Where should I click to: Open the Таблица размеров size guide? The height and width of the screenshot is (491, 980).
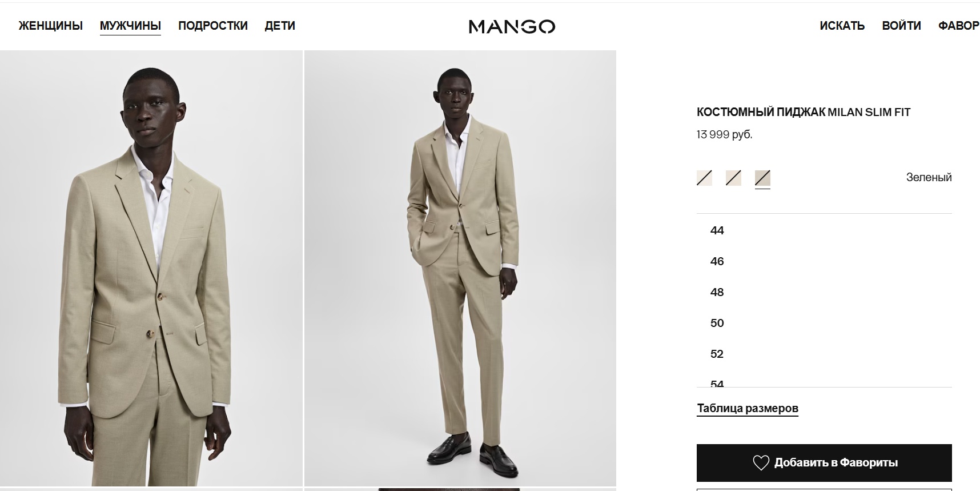(748, 408)
